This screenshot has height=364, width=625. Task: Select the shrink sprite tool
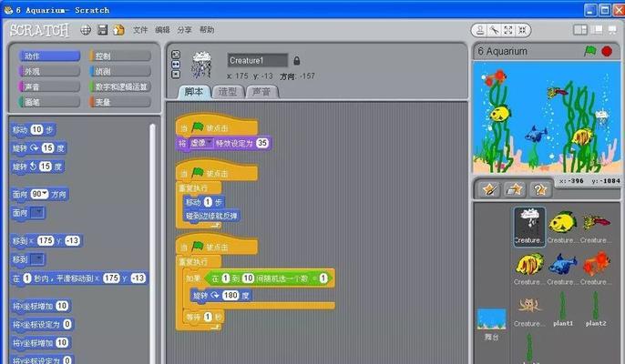[x=522, y=30]
